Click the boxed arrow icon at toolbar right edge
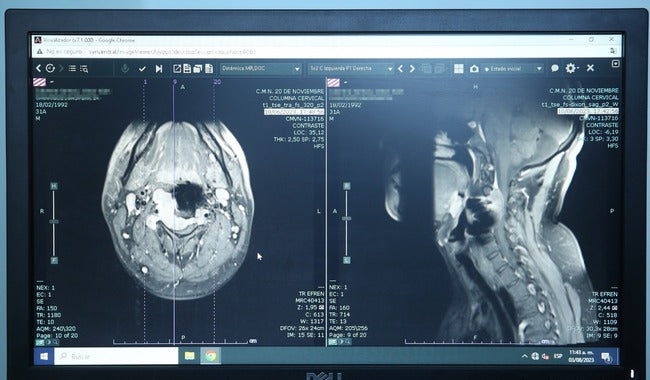This screenshot has width=650, height=380. tap(616, 63)
